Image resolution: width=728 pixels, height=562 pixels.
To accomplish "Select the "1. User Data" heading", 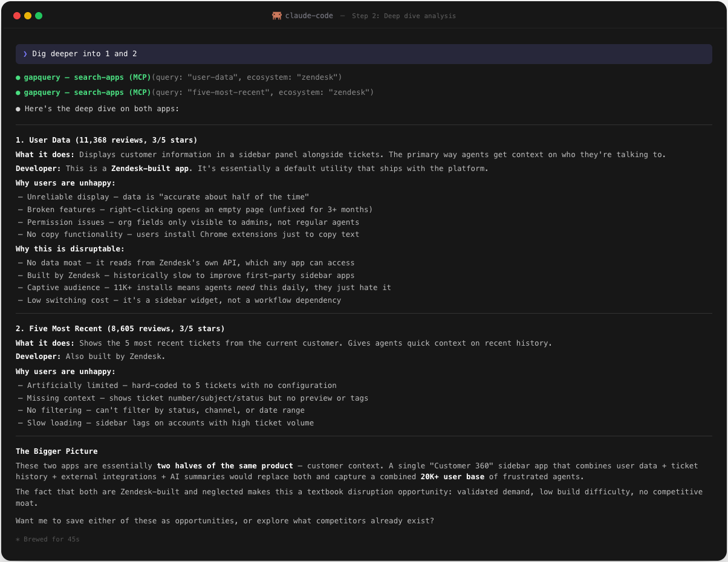I will [106, 140].
